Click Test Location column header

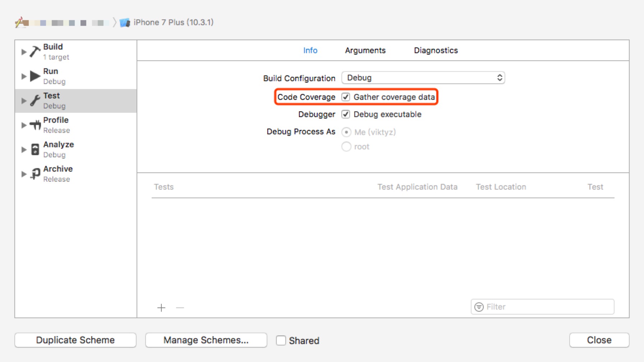click(501, 187)
